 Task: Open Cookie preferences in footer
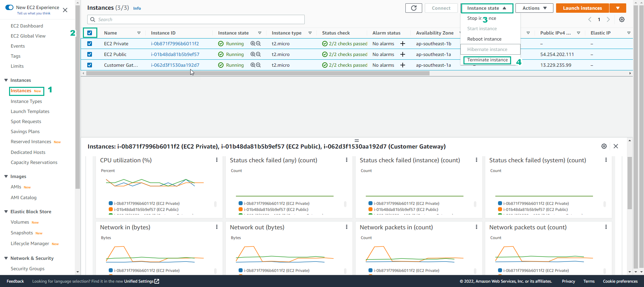pyautogui.click(x=620, y=281)
